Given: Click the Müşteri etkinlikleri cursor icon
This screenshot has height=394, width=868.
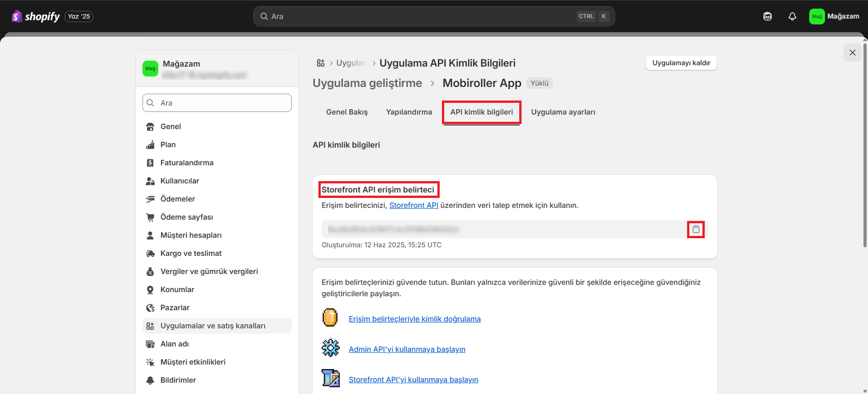Looking at the screenshot, I should [x=150, y=362].
